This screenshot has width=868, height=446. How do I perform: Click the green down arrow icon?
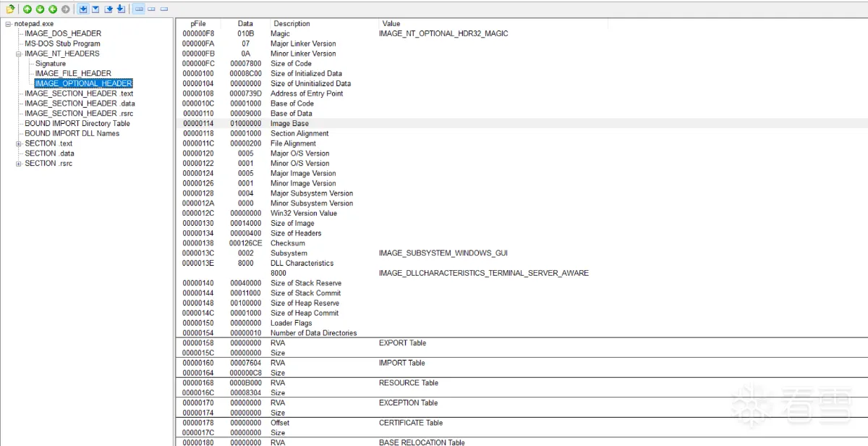(x=40, y=9)
